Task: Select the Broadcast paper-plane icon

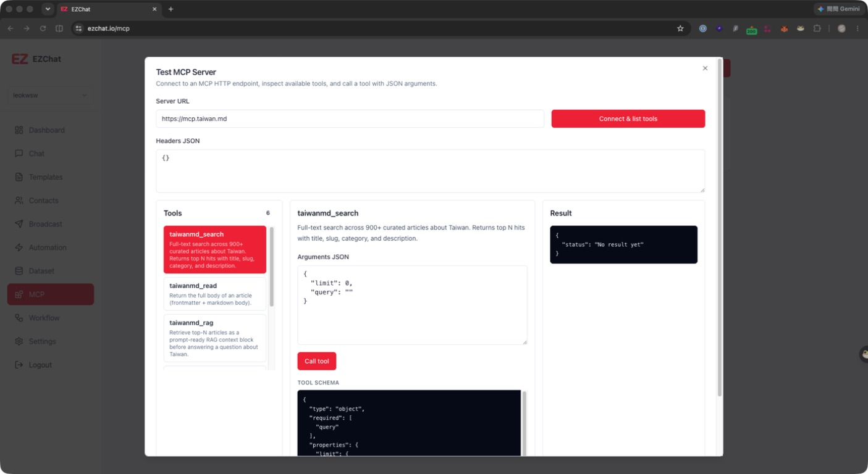Action: click(x=19, y=224)
